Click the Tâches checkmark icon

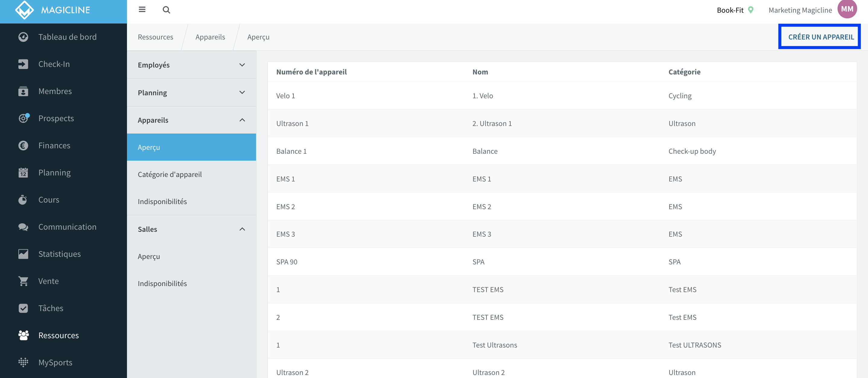tap(23, 308)
